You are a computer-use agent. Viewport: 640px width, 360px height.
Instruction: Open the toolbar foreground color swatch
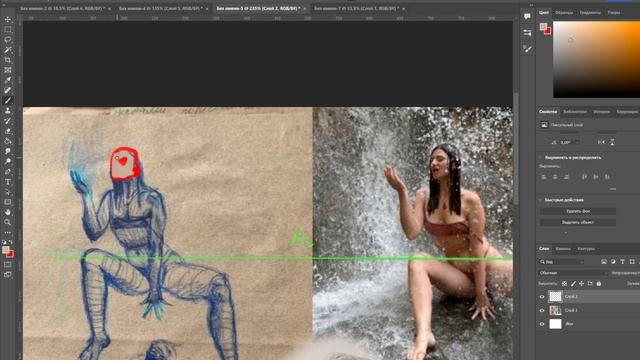click(6, 250)
